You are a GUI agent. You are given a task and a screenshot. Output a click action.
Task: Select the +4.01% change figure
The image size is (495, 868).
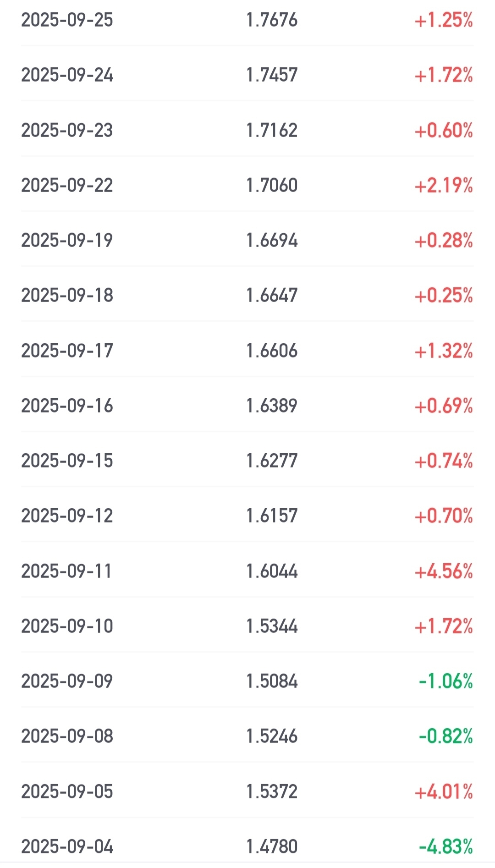point(443,792)
